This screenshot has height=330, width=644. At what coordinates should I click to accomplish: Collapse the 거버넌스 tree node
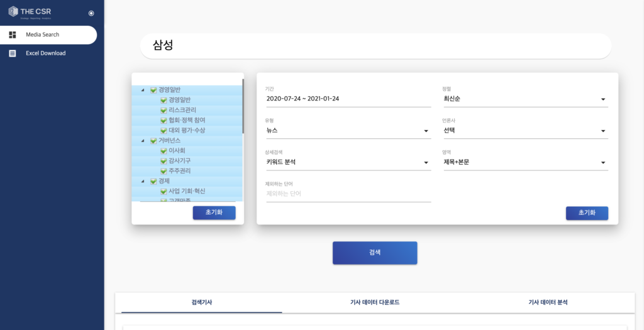point(143,141)
